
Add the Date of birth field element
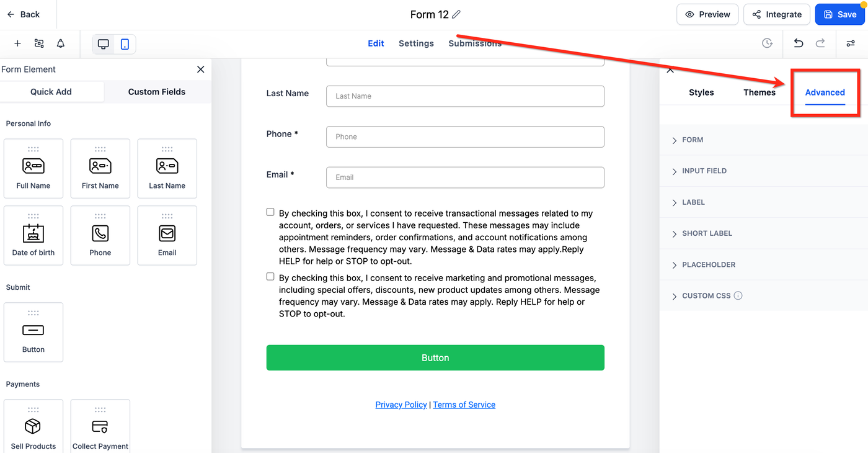pyautogui.click(x=33, y=236)
